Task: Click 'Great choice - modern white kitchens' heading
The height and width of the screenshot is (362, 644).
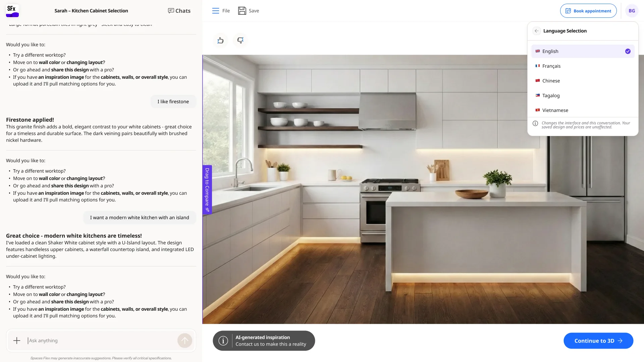Action: coord(74,236)
